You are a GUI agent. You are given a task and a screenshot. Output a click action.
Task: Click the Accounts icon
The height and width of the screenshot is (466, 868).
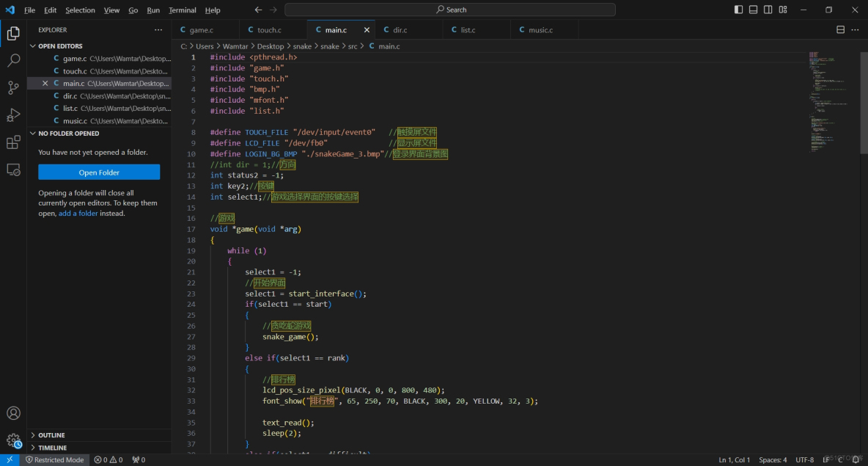pos(13,413)
